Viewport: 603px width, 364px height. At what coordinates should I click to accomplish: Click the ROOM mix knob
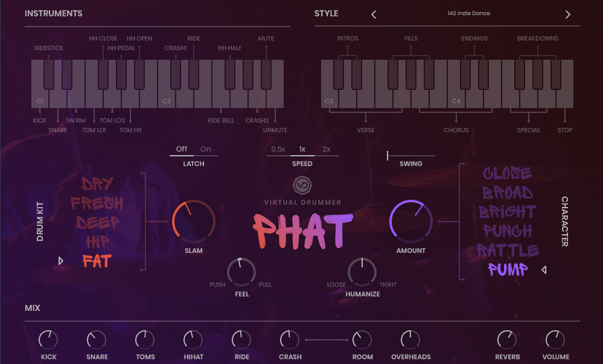pyautogui.click(x=362, y=340)
